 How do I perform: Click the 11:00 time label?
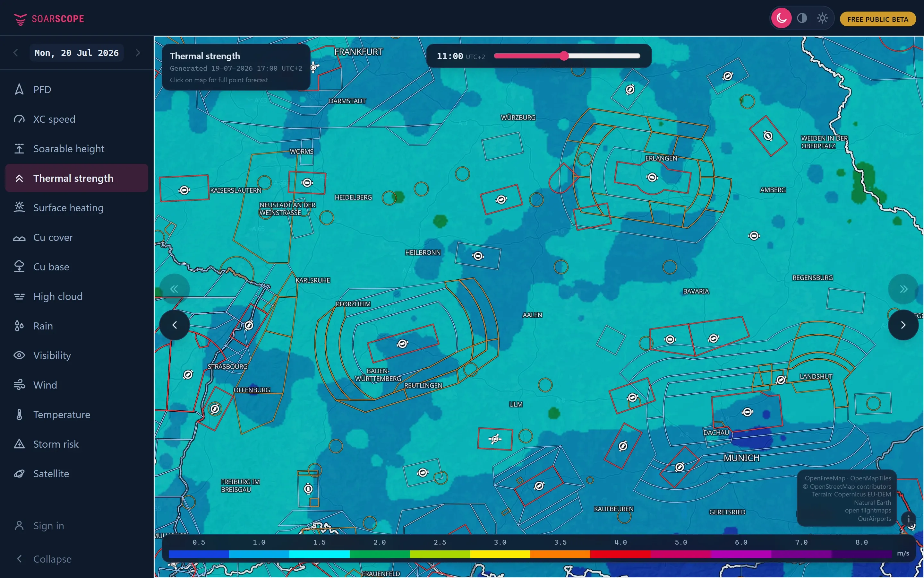[x=450, y=56]
